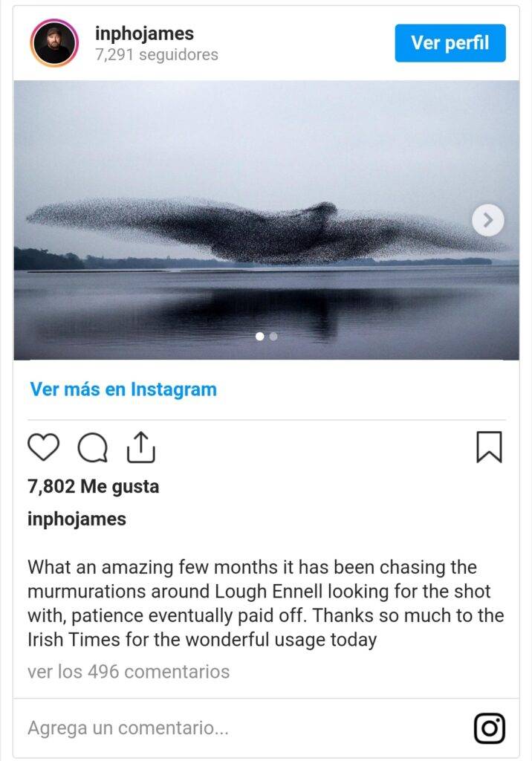Open the inphojames profile avatar picture
532x761 pixels.
(54, 42)
